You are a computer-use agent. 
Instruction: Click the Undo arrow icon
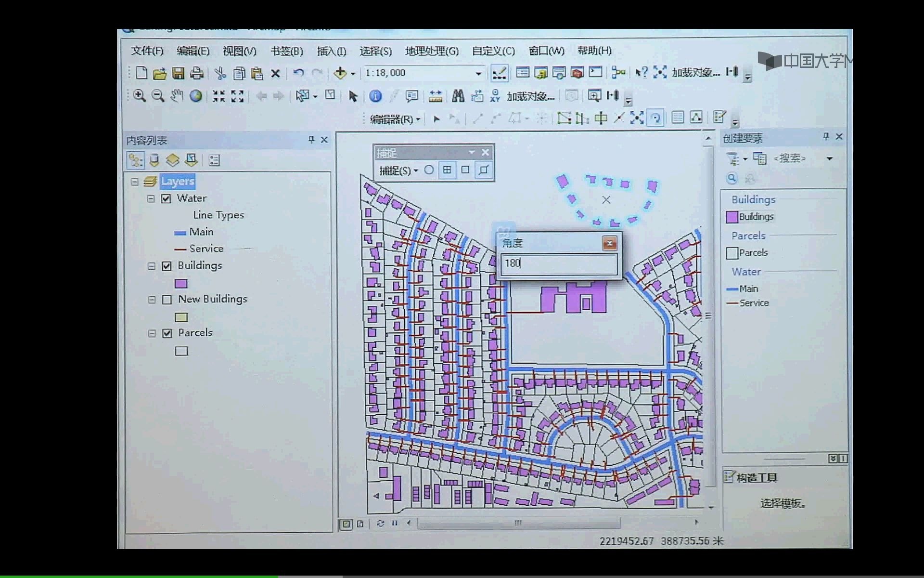tap(298, 73)
